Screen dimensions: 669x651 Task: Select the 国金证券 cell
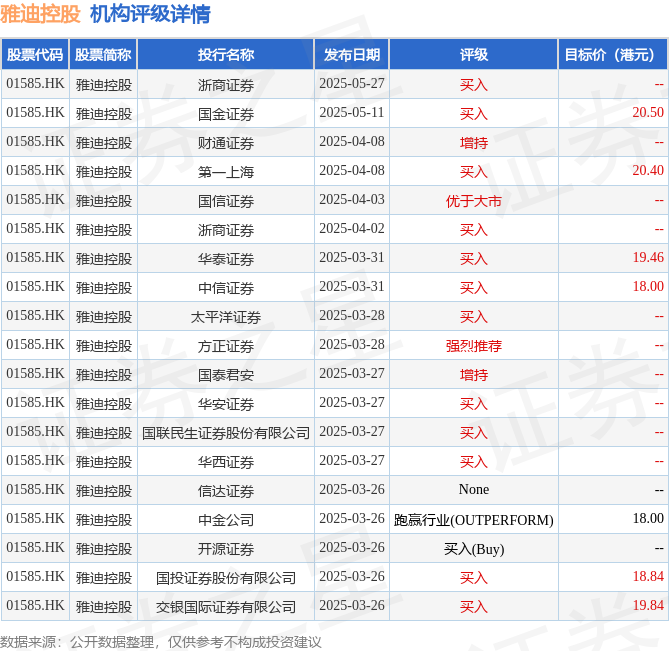pos(226,114)
